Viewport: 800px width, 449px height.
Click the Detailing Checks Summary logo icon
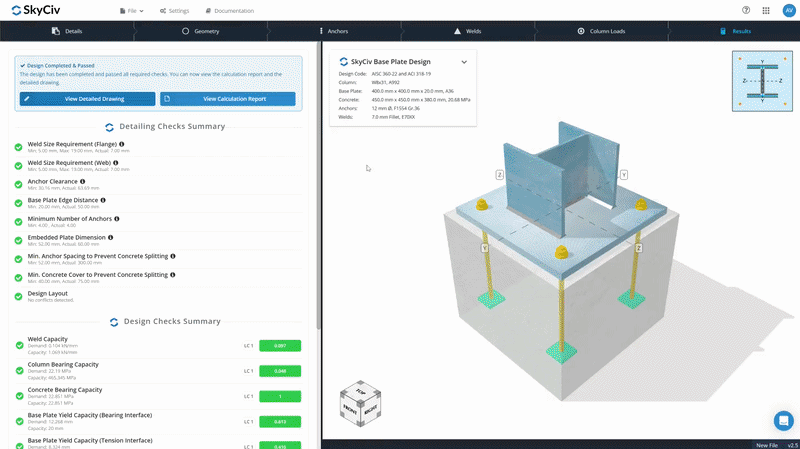[x=109, y=127]
